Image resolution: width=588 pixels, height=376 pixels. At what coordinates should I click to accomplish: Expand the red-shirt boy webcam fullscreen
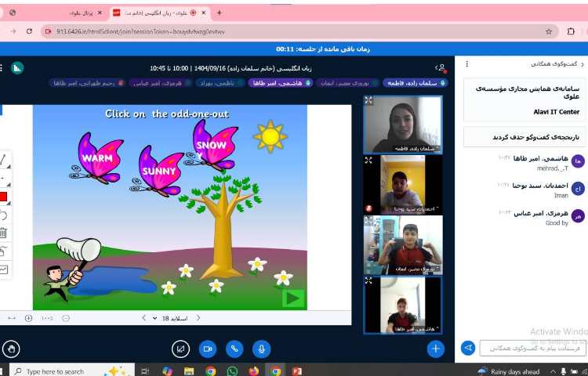pos(368,220)
